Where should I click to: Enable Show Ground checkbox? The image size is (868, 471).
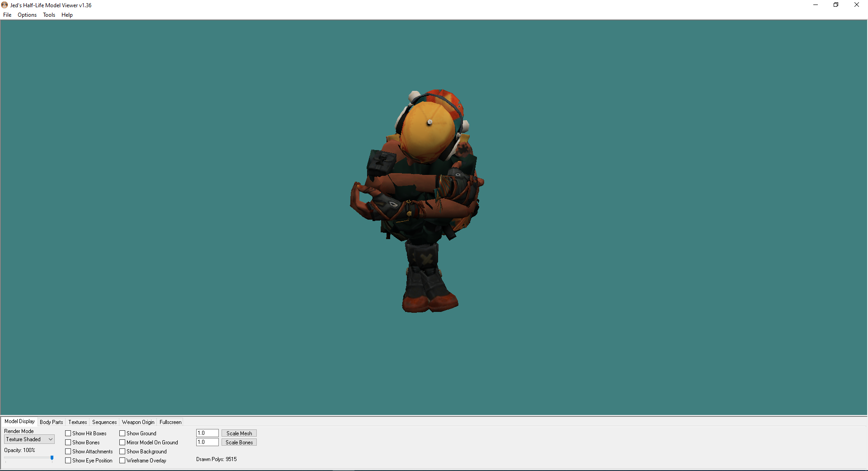(x=123, y=433)
